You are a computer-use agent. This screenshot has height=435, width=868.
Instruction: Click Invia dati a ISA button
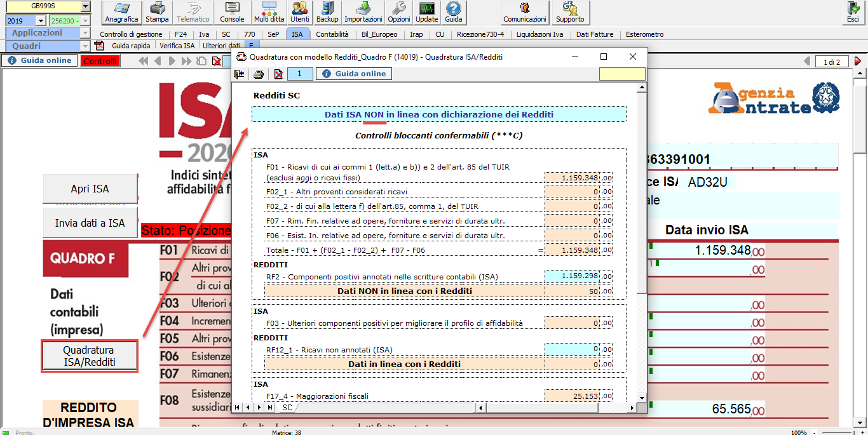pos(90,223)
